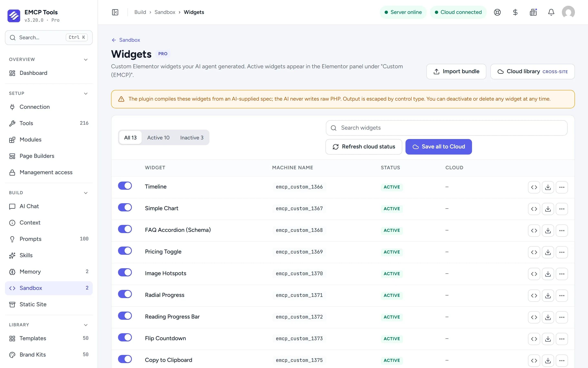Open more options for Copy to Clipboard
Image resolution: width=588 pixels, height=368 pixels.
[561, 360]
